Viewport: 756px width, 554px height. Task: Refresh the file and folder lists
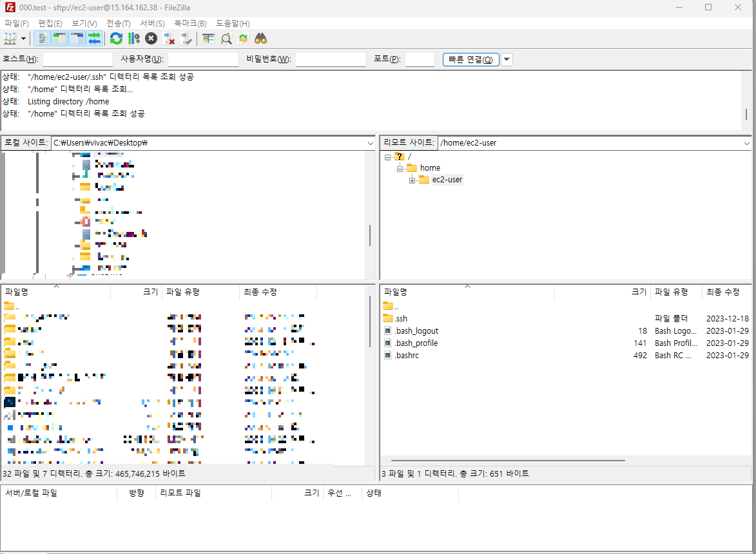[x=116, y=39]
